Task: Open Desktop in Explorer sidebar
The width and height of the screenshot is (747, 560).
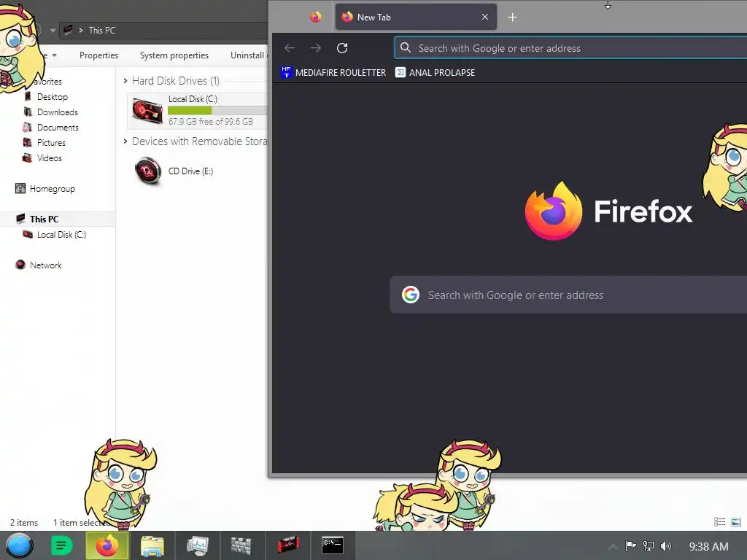Action: [52, 97]
